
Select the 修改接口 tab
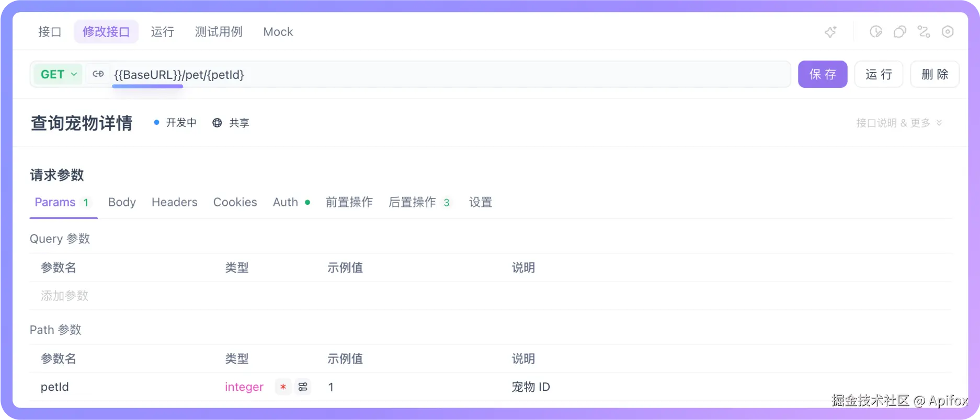pyautogui.click(x=106, y=32)
